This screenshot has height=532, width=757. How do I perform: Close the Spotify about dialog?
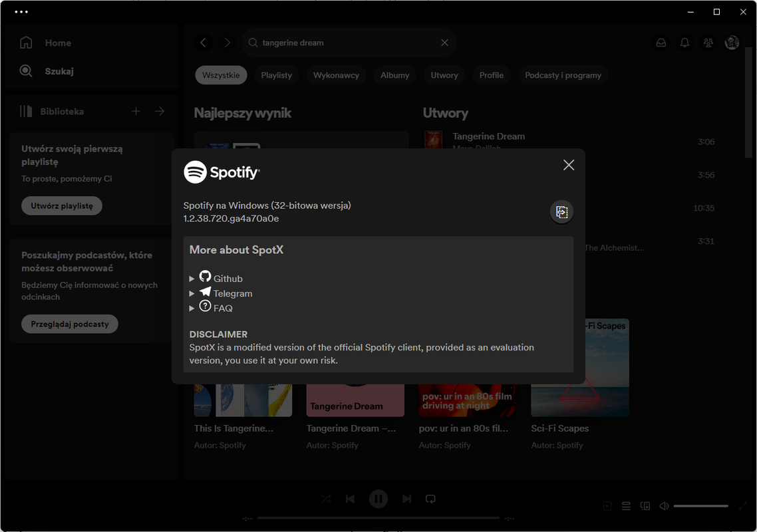569,165
